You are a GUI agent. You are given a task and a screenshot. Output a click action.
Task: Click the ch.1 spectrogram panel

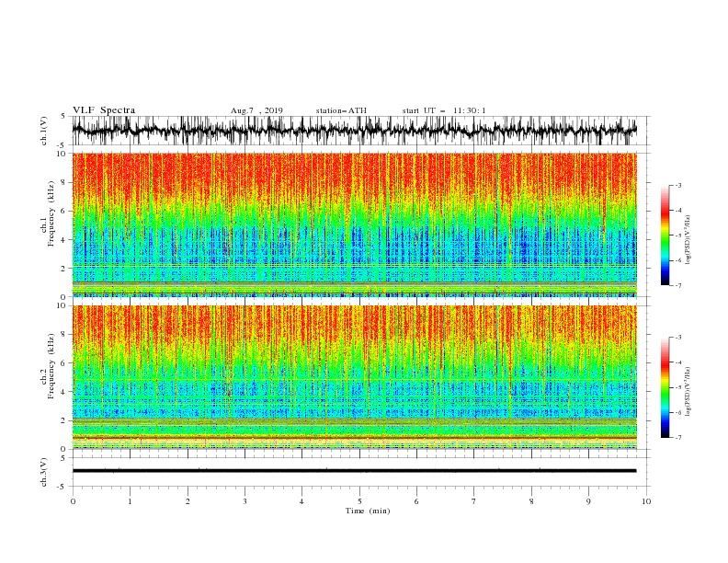pos(354,224)
